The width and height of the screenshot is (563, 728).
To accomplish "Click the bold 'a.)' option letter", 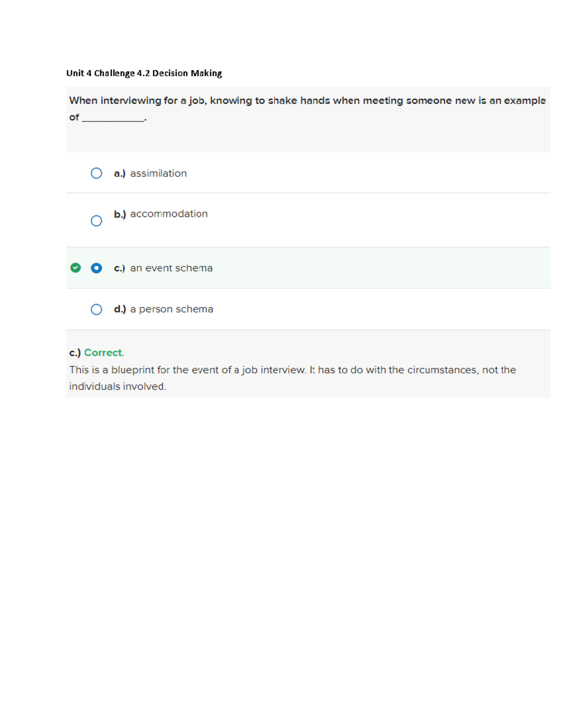I will pyautogui.click(x=120, y=173).
